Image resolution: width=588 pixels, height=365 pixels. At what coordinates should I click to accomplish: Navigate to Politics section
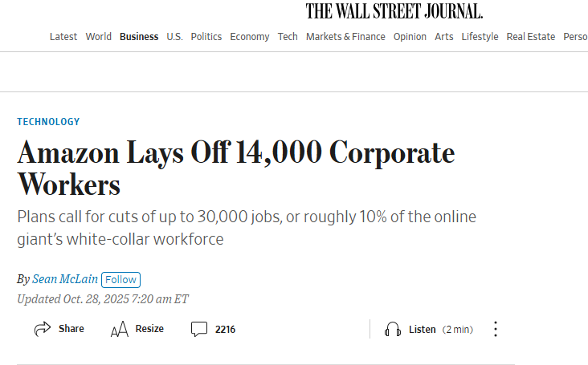[x=206, y=37]
